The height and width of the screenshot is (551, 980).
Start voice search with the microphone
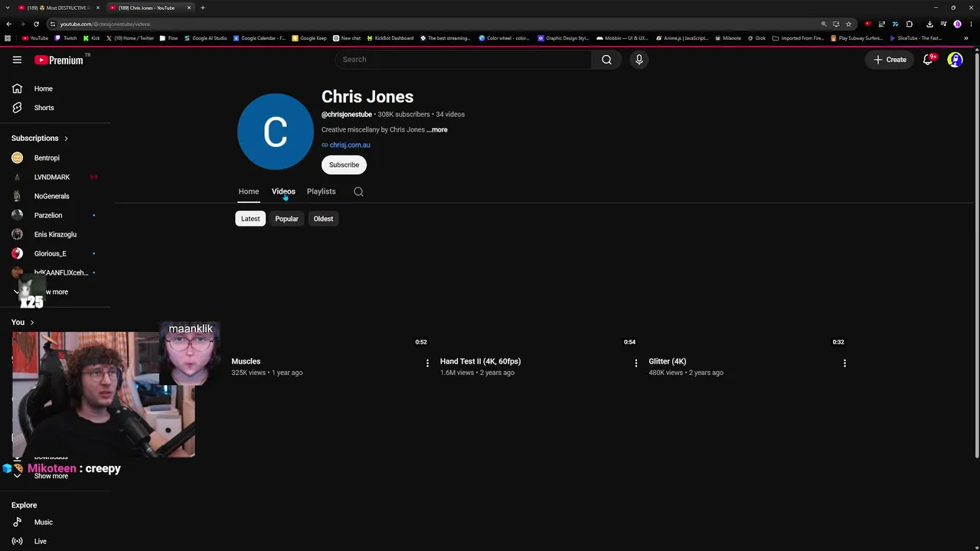pyautogui.click(x=639, y=60)
